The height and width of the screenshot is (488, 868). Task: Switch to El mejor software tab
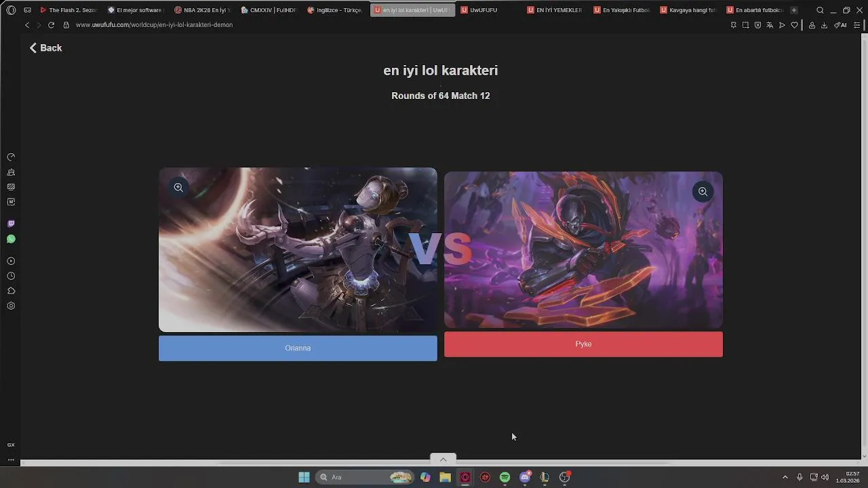tap(135, 10)
